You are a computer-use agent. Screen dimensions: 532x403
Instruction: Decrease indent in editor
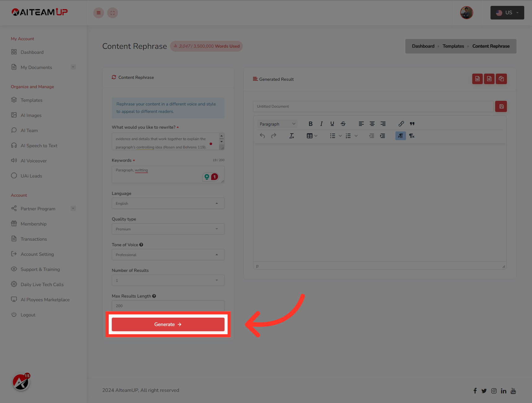click(372, 136)
